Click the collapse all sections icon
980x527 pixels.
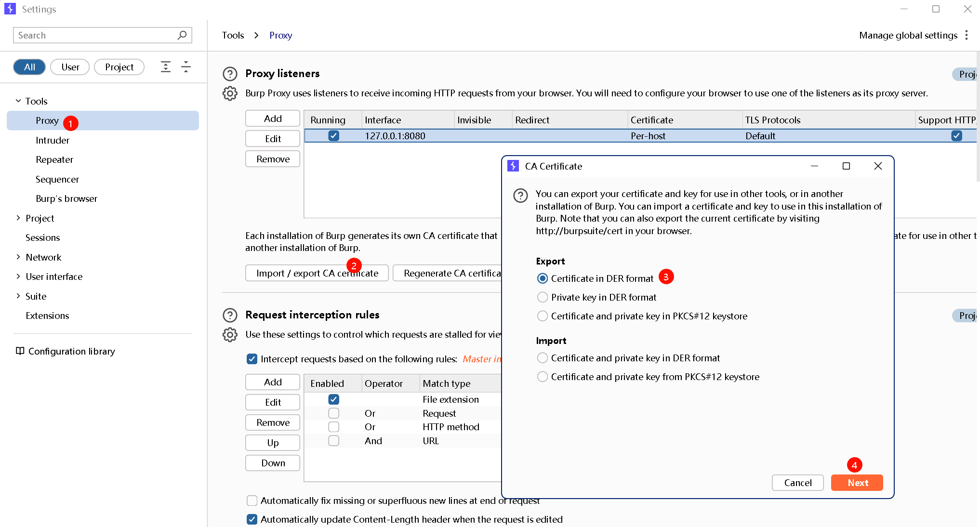click(186, 67)
